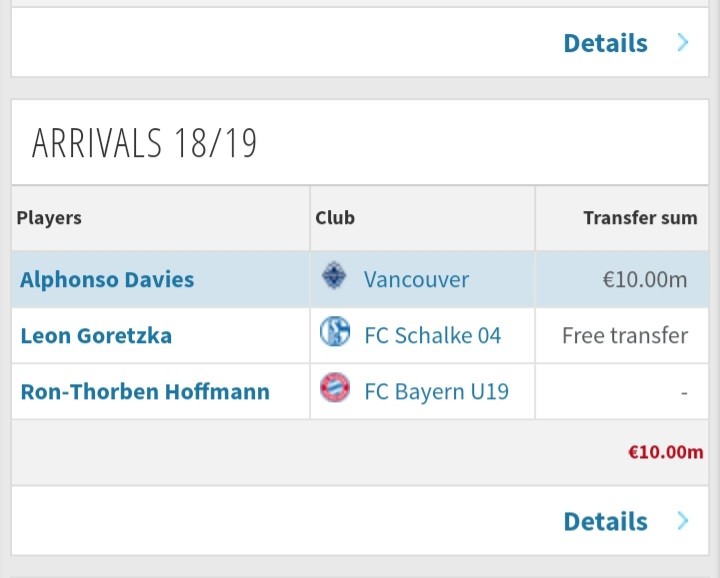
Task: Click the Club column header
Action: [335, 217]
